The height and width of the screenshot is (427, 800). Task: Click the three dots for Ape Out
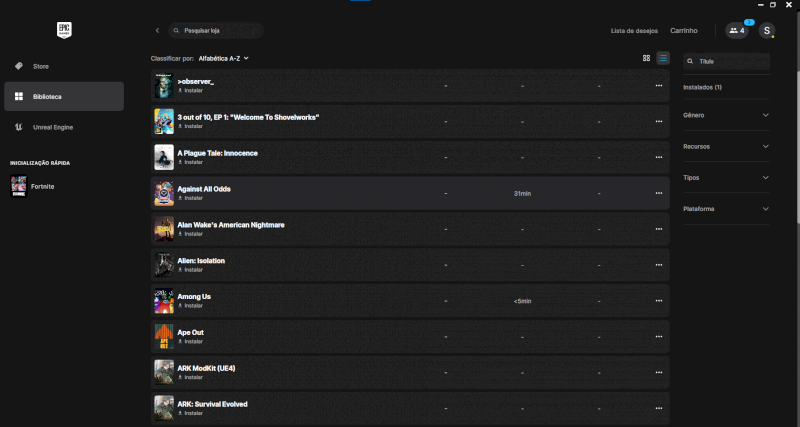click(x=658, y=337)
